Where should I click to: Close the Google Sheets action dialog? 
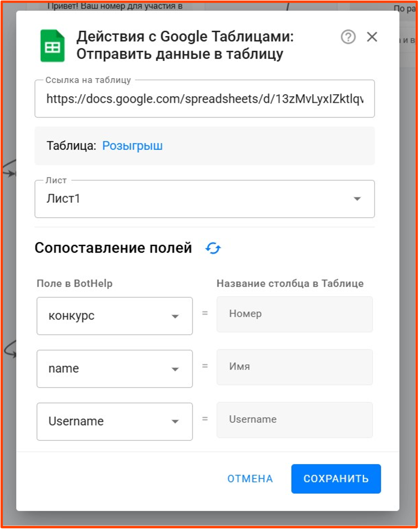point(372,37)
